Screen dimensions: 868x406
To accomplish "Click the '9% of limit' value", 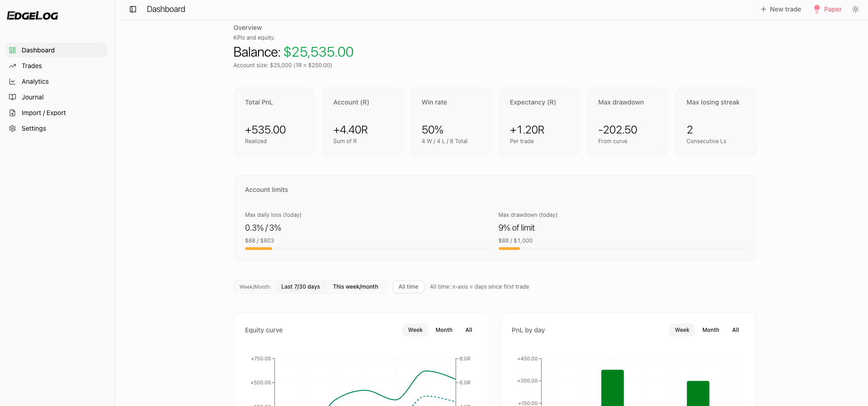I will (x=517, y=228).
